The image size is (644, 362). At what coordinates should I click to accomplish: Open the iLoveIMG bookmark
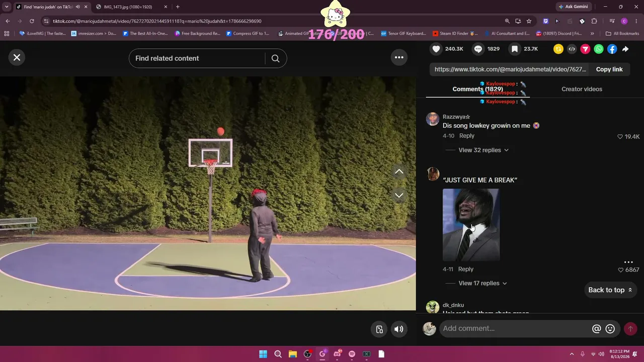(x=43, y=34)
